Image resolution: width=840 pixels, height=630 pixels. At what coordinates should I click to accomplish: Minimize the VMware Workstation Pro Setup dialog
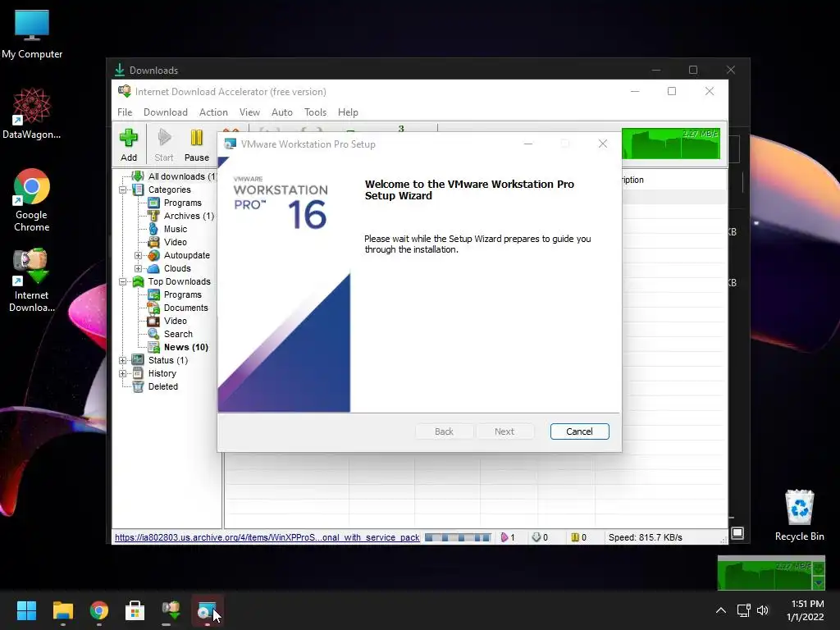tap(528, 144)
